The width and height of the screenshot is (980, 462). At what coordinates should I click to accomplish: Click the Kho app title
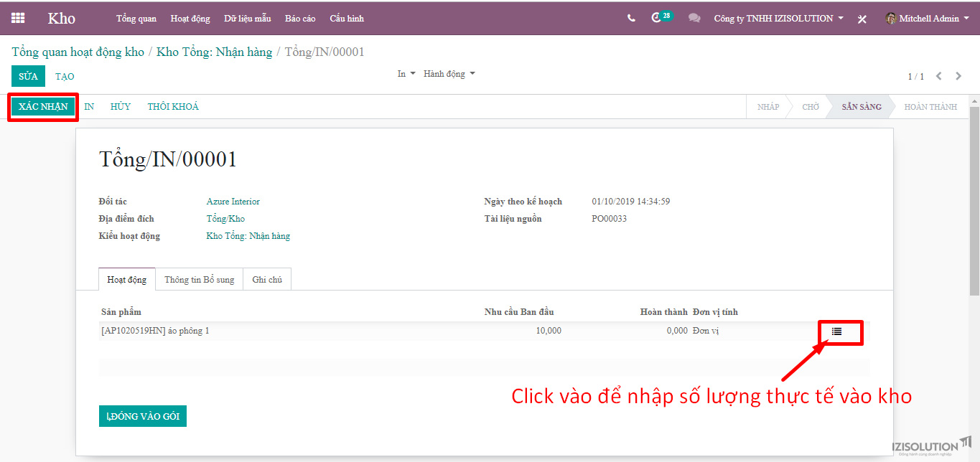62,18
